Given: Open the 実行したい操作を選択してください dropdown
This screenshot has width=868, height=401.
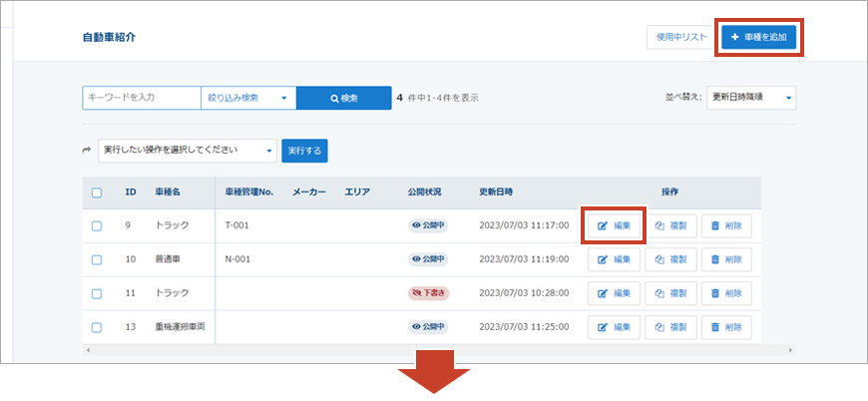Looking at the screenshot, I should pos(188,151).
